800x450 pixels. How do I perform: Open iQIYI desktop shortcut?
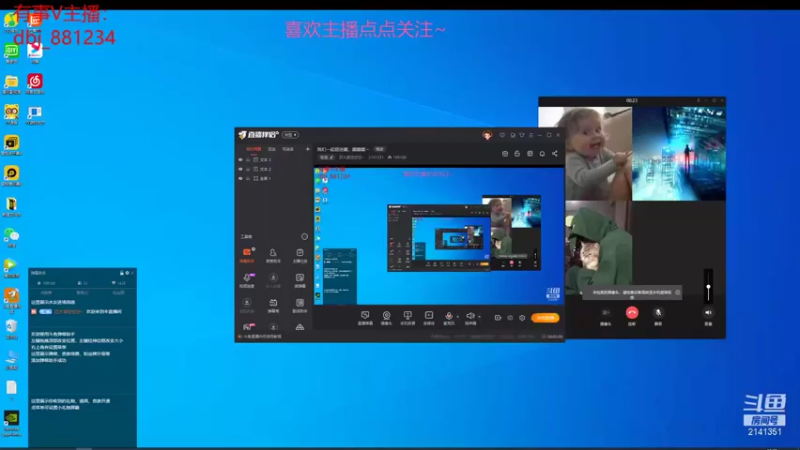pyautogui.click(x=11, y=53)
